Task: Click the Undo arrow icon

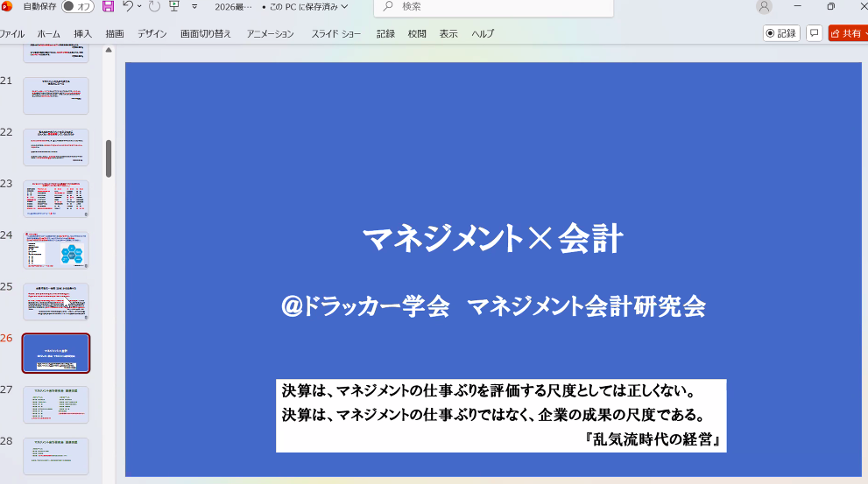Action: [128, 7]
